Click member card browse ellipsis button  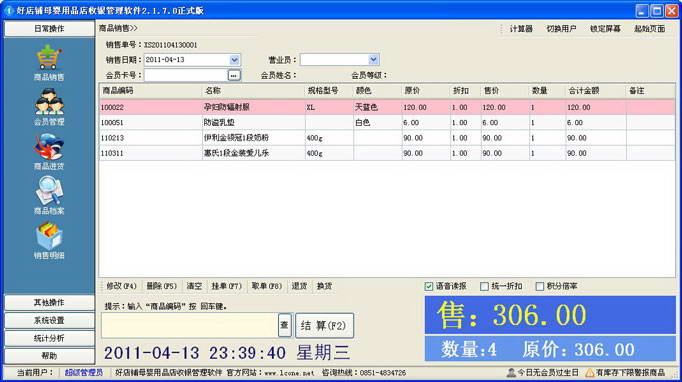pyautogui.click(x=234, y=75)
